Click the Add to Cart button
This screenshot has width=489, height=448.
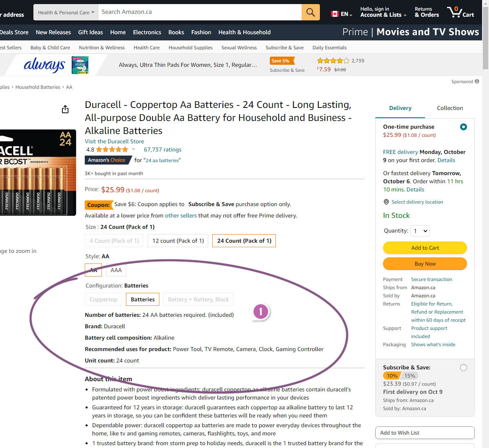point(425,248)
